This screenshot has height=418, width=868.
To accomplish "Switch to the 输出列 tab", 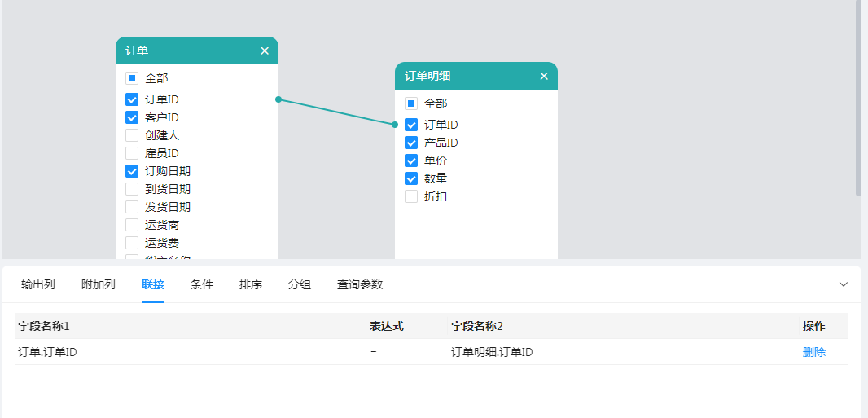I will [38, 284].
